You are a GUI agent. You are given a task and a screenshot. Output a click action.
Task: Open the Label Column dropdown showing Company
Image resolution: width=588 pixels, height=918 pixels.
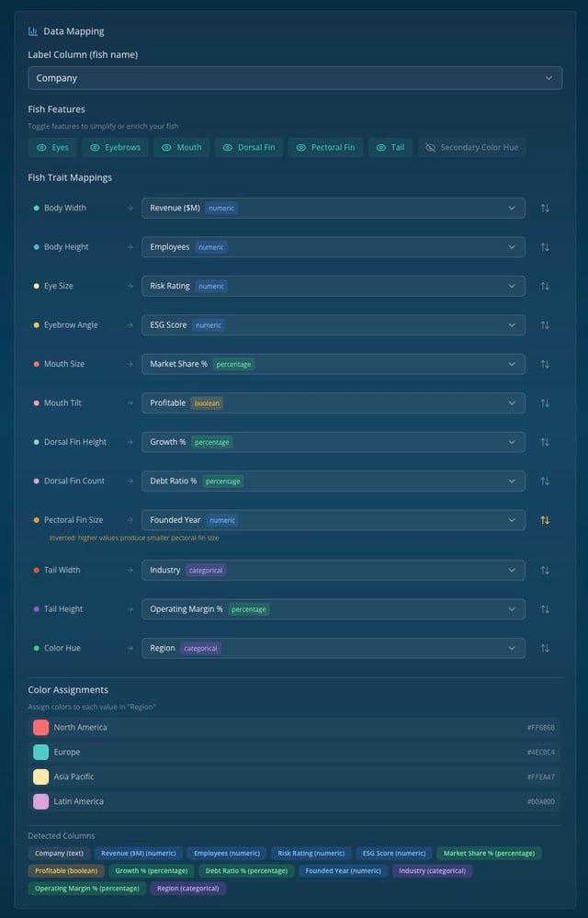295,78
